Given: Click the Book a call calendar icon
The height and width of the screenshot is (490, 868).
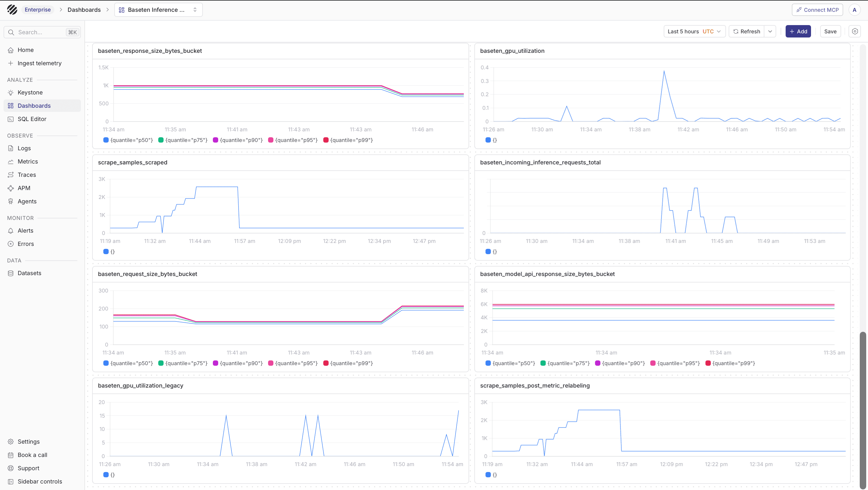Looking at the screenshot, I should coord(11,455).
